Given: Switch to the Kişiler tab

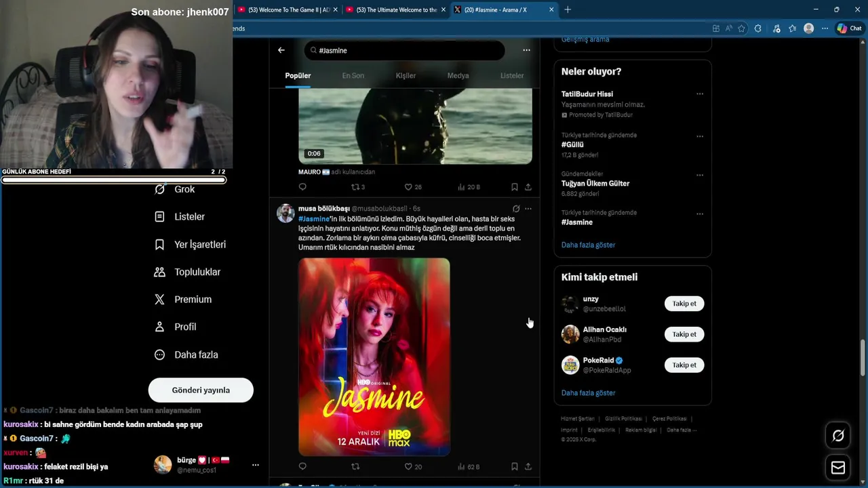Looking at the screenshot, I should (x=406, y=76).
